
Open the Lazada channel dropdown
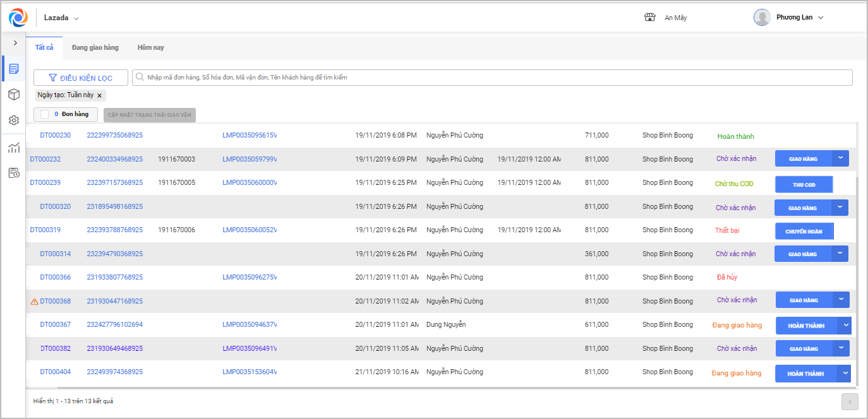click(76, 18)
